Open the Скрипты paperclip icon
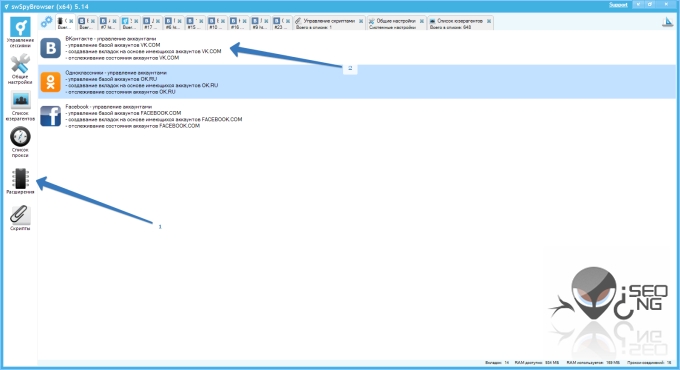This screenshot has width=680, height=370. (20, 217)
